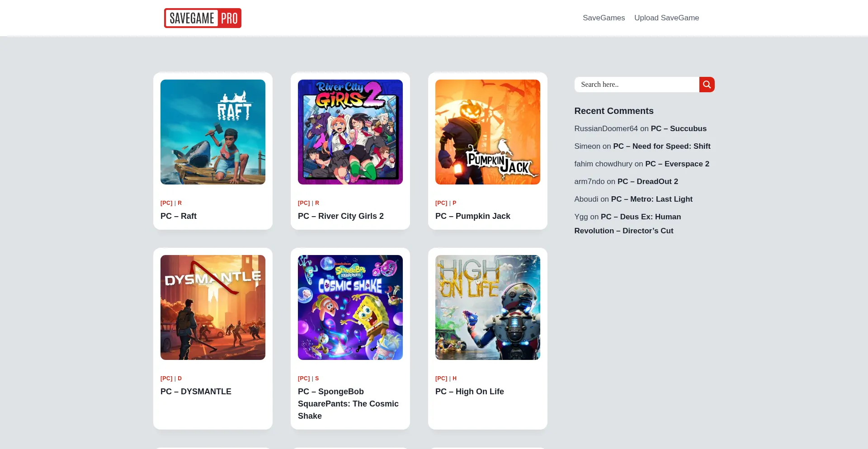
Task: Select the S letter tag above SpongeBob title
Action: 317,378
